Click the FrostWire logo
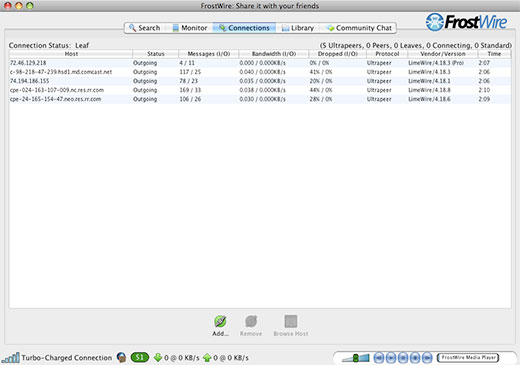 466,22
